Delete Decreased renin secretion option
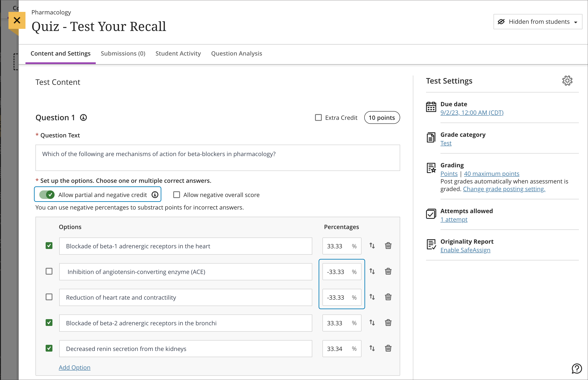The height and width of the screenshot is (380, 588). pyautogui.click(x=388, y=348)
